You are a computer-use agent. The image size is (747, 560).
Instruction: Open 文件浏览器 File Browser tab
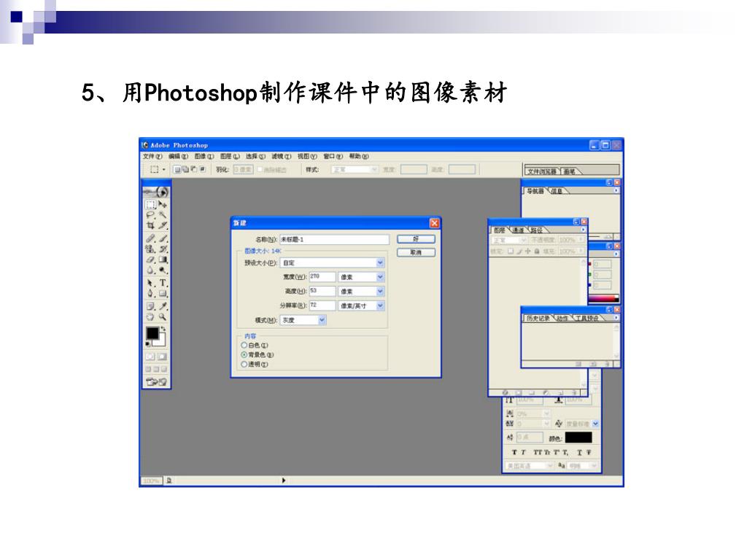[542, 171]
